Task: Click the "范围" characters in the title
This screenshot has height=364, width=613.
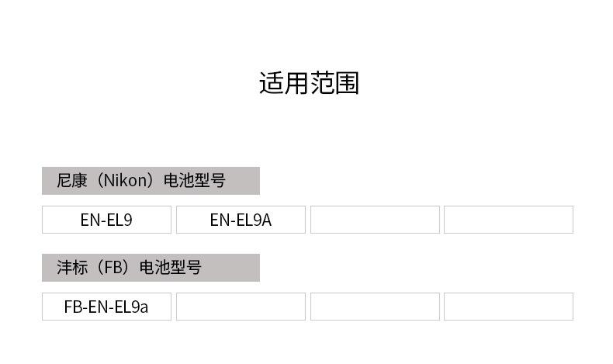Action: [x=334, y=83]
